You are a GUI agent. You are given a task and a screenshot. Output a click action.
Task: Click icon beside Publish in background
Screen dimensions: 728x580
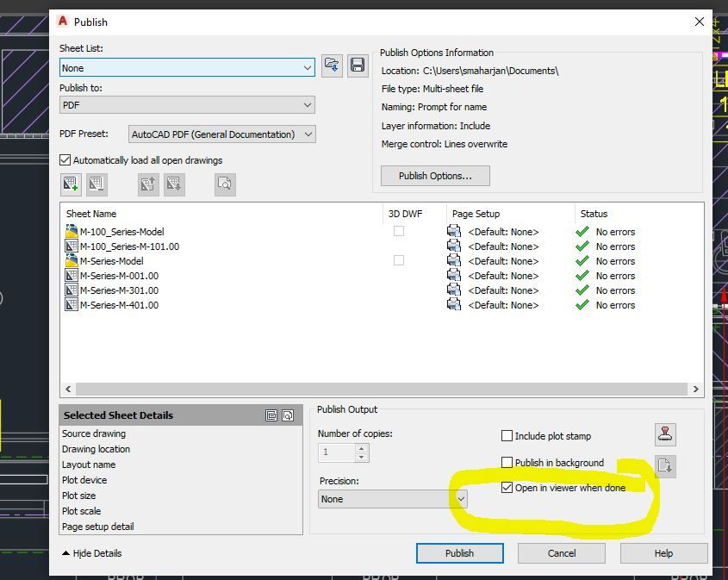[665, 465]
